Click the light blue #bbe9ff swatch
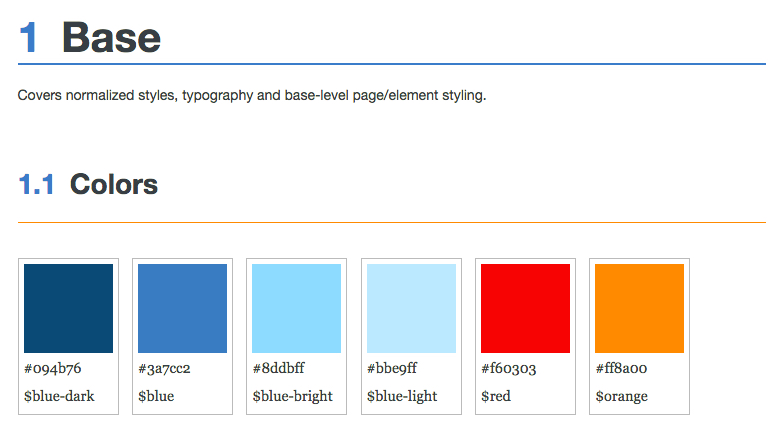 (412, 308)
